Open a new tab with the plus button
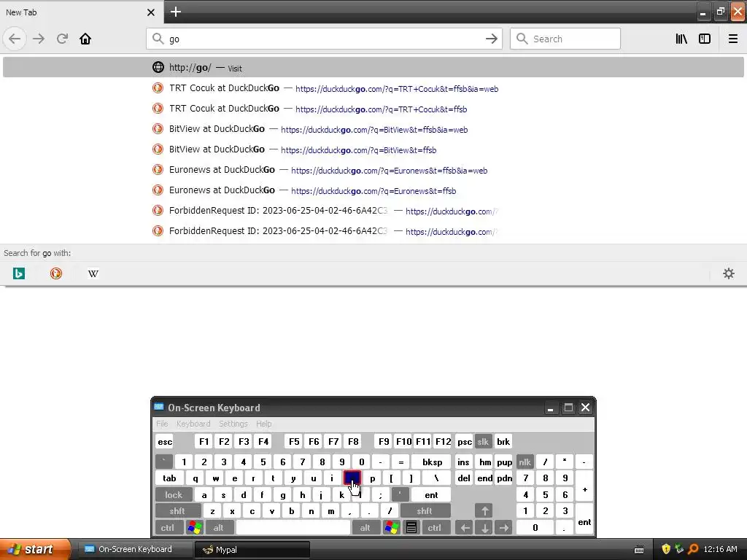 [x=176, y=12]
